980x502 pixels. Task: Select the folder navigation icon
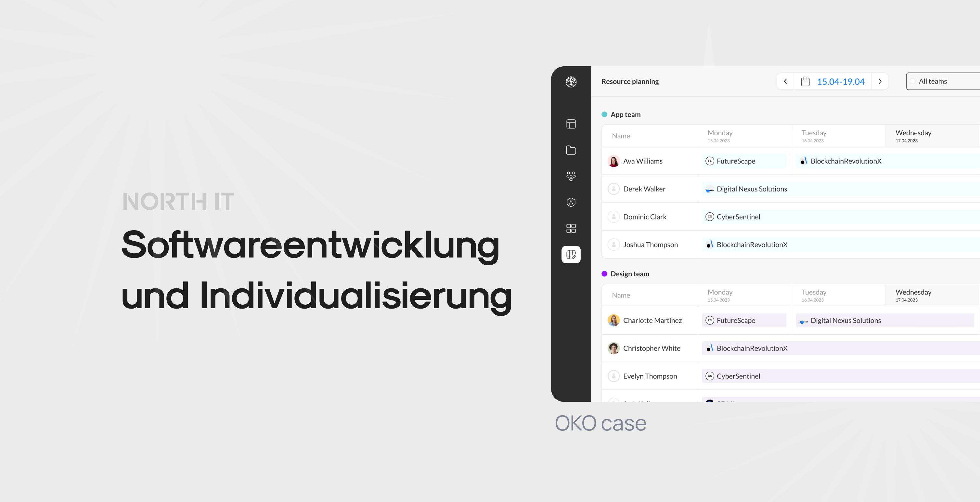point(571,150)
